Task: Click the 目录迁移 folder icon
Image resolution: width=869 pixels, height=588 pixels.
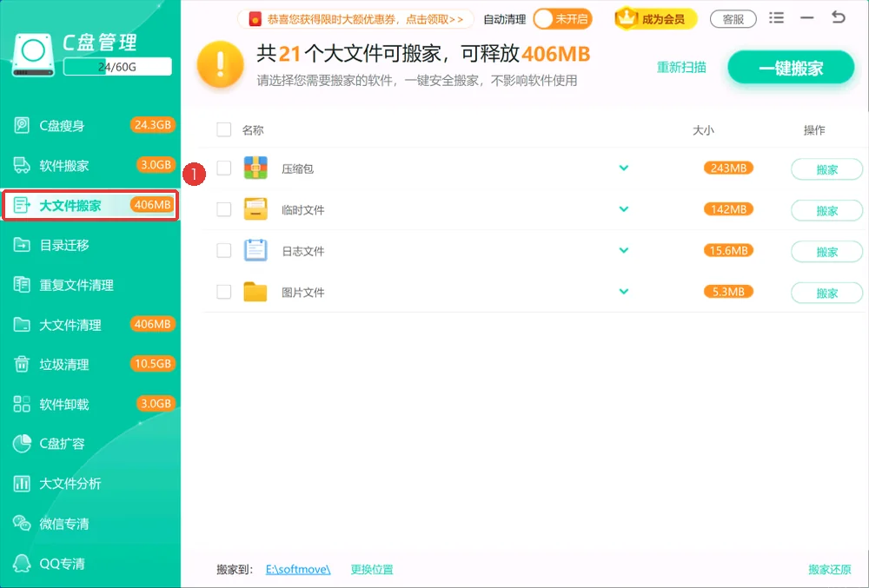Action: tap(22, 245)
